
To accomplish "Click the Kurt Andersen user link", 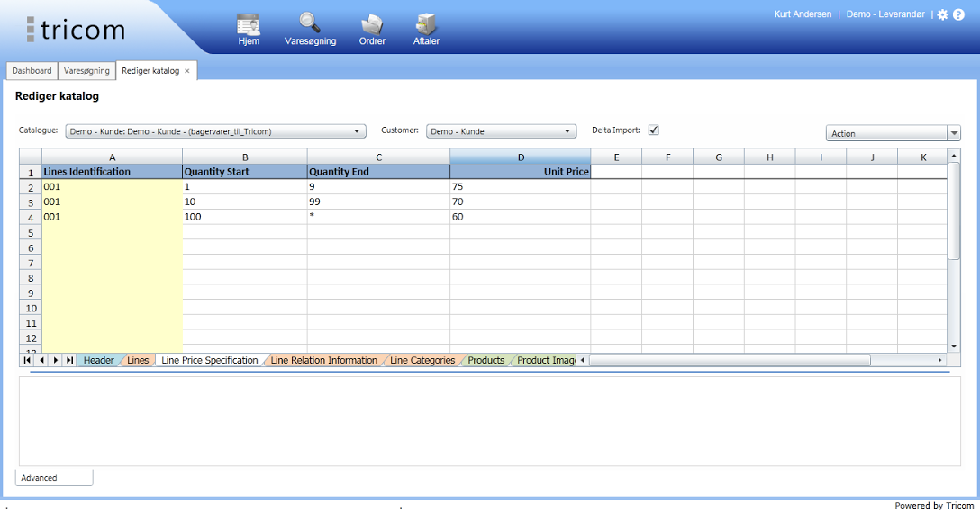I will tap(803, 13).
